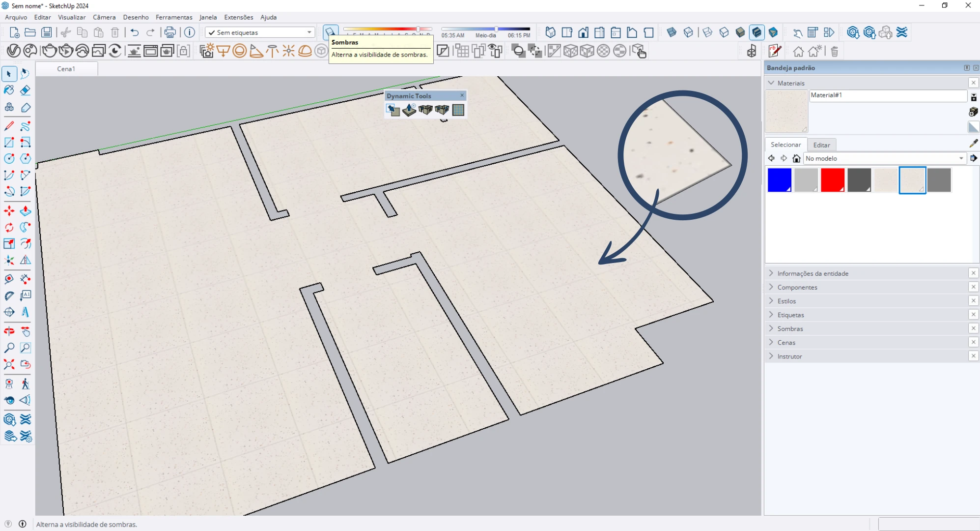Close the Dynamic Tools floating toolbar
This screenshot has height=531, width=980.
(462, 95)
